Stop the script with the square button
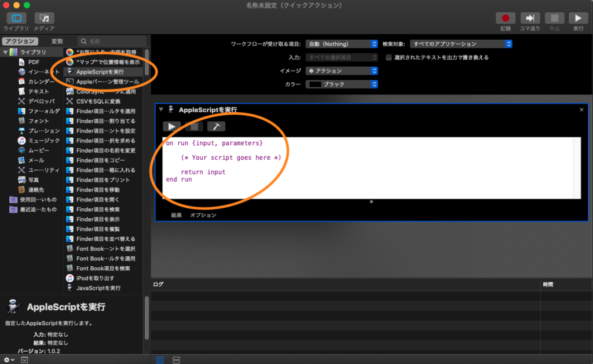The image size is (593, 364). click(194, 127)
